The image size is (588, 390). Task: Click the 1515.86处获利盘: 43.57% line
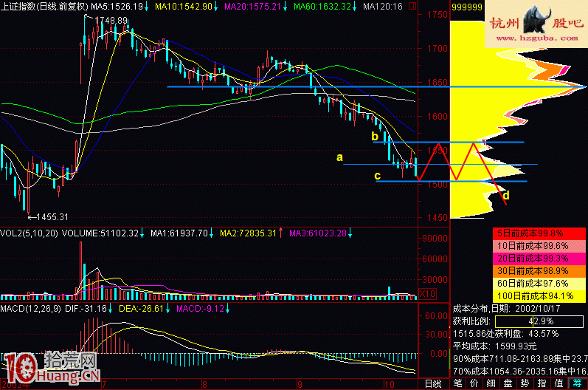[x=505, y=334]
